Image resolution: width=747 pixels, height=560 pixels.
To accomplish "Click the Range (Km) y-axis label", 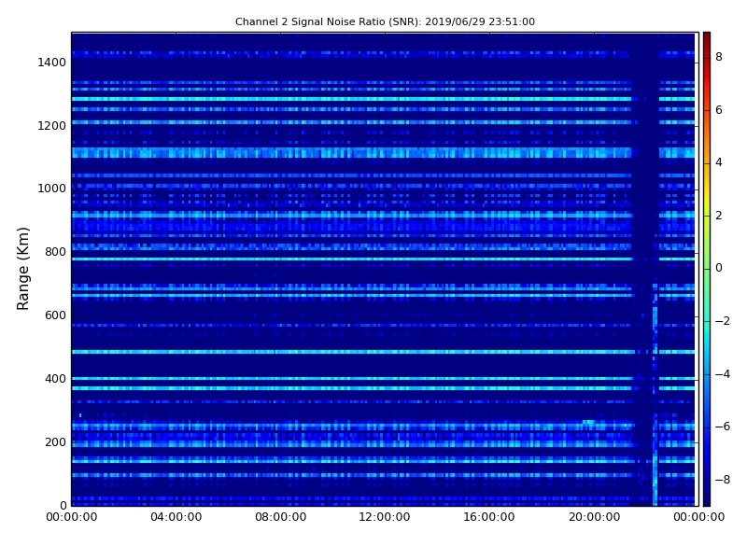I will [x=22, y=269].
